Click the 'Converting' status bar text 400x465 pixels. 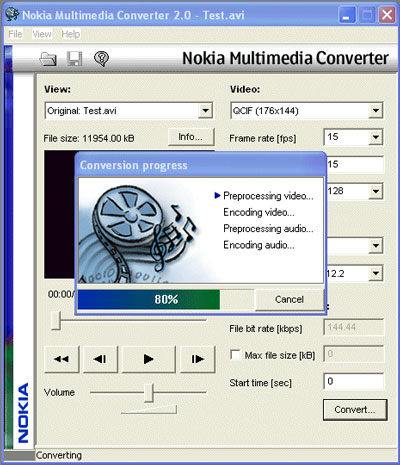point(59,455)
